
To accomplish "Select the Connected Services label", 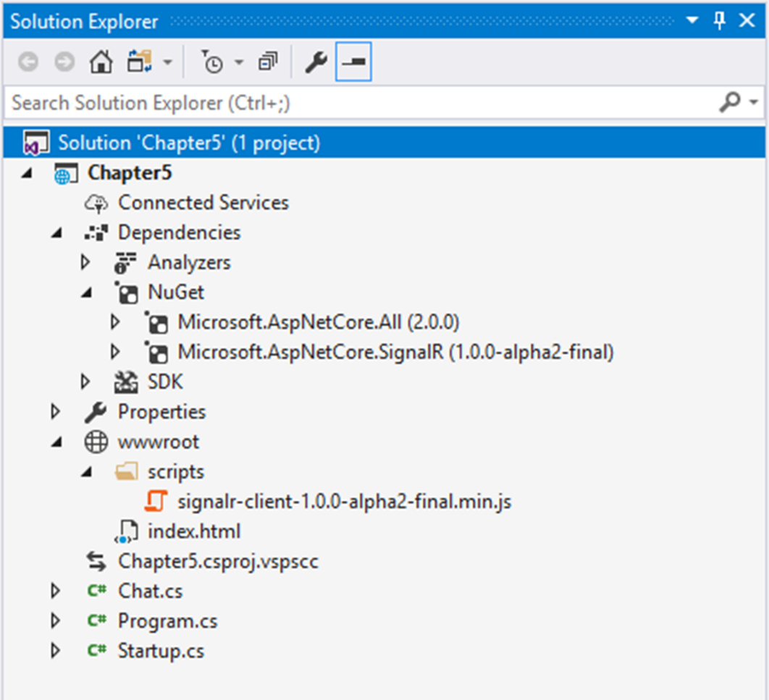I will click(203, 203).
